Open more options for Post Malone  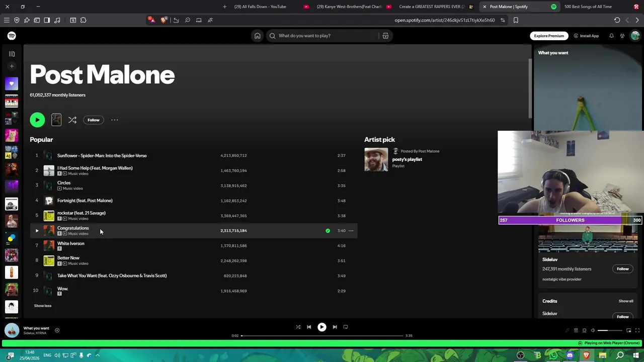click(x=115, y=120)
